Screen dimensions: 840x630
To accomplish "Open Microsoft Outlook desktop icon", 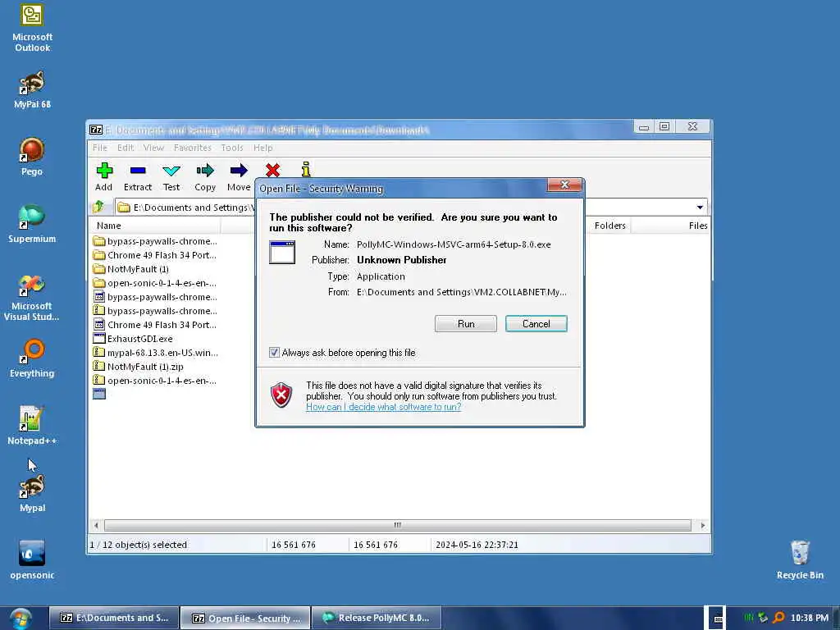I will (x=32, y=28).
